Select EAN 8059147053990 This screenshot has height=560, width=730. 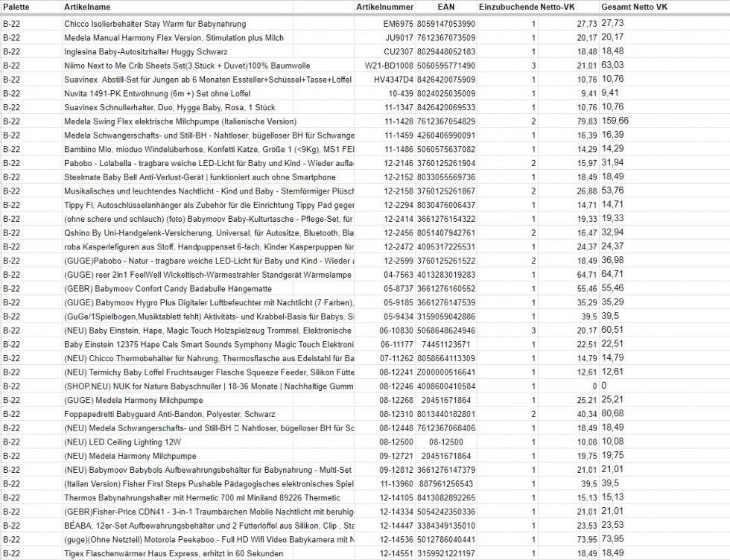(446, 24)
